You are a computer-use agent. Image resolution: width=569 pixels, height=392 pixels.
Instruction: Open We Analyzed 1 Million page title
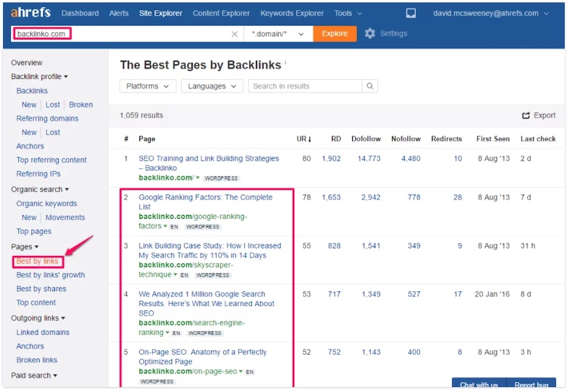click(207, 303)
